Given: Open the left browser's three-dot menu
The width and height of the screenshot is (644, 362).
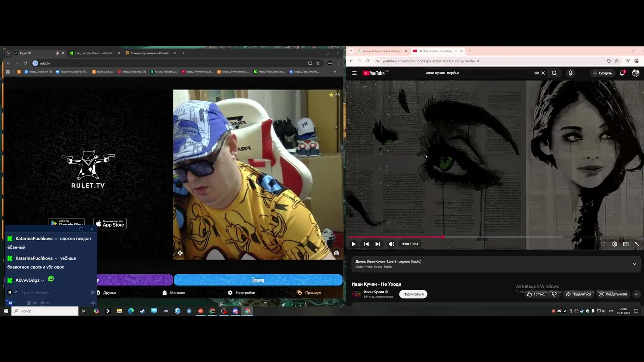Looking at the screenshot, I should click(338, 63).
